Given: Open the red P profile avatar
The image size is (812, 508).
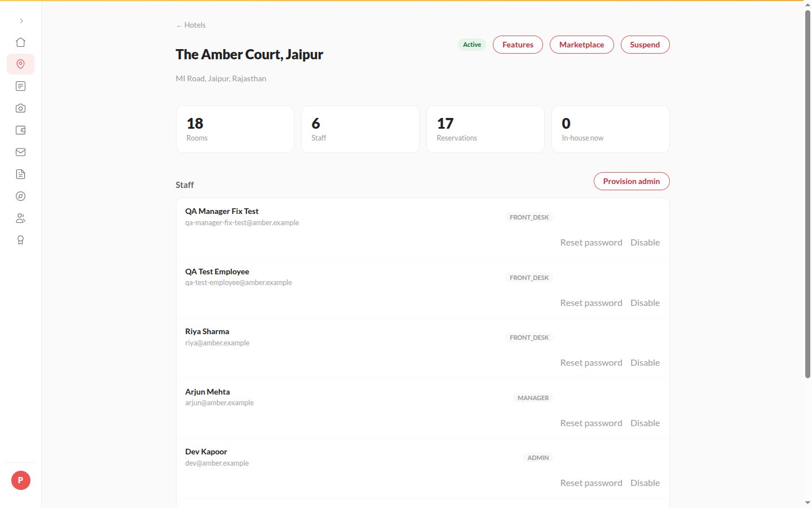Looking at the screenshot, I should pos(21,480).
